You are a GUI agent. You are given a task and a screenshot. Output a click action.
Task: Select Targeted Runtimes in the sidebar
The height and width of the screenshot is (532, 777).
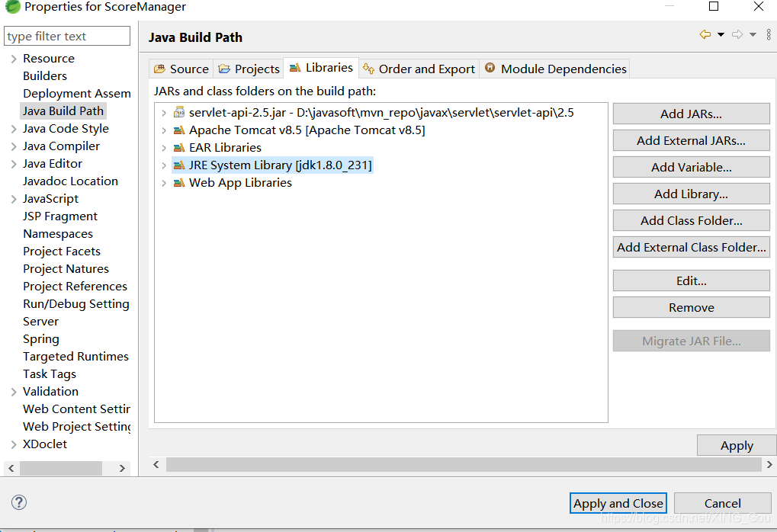click(x=75, y=357)
